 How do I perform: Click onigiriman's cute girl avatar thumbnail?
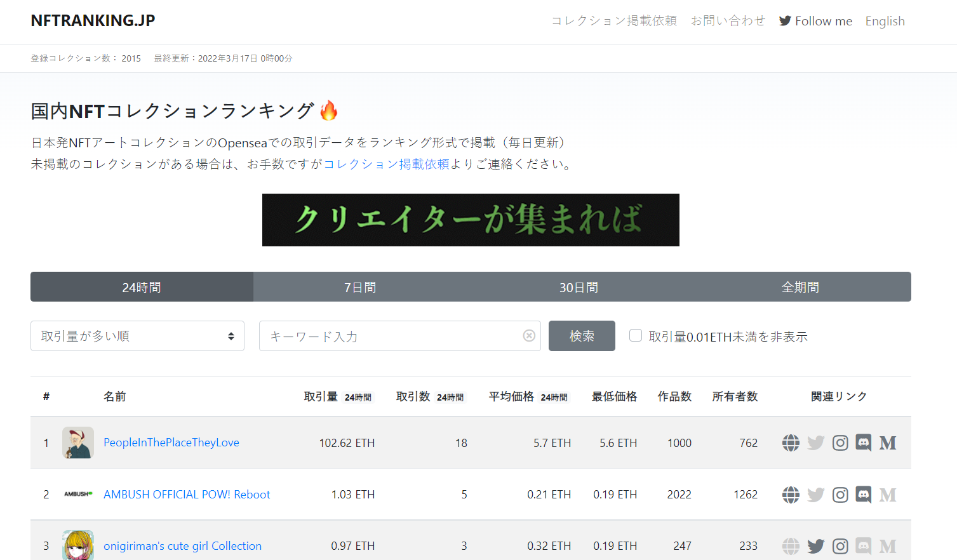pyautogui.click(x=78, y=545)
